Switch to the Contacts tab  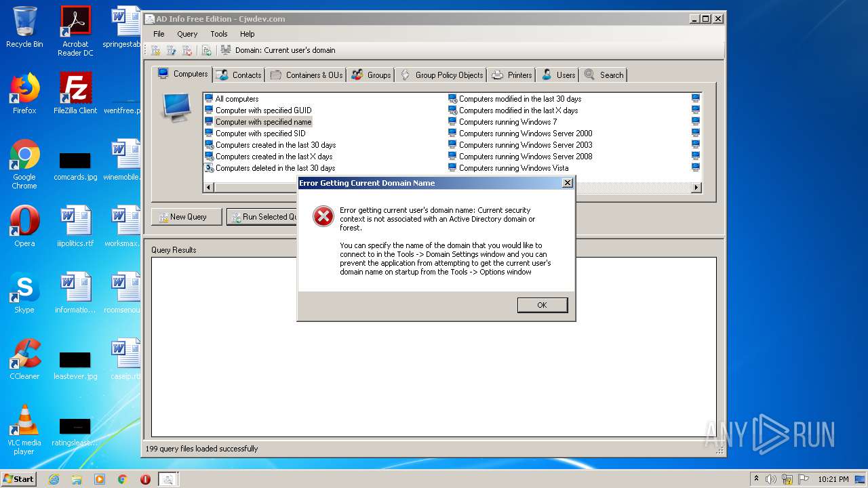click(239, 75)
